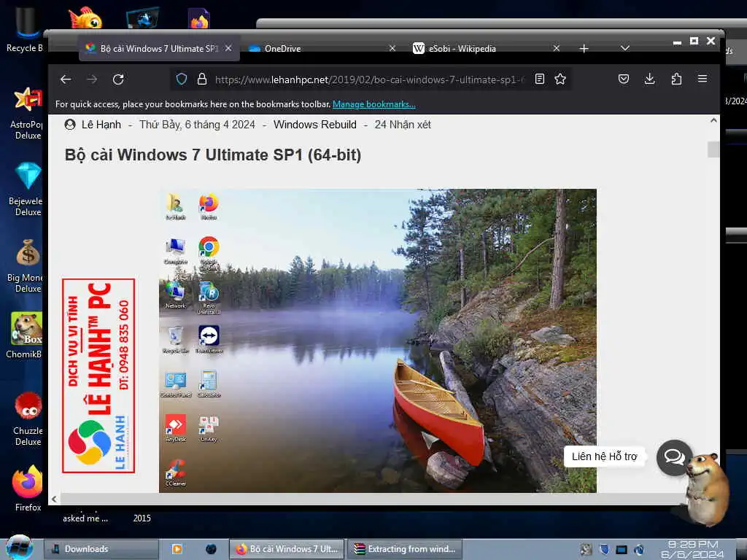Click the monitor icon in the system tray
Viewport: 747px width, 560px height.
(622, 550)
